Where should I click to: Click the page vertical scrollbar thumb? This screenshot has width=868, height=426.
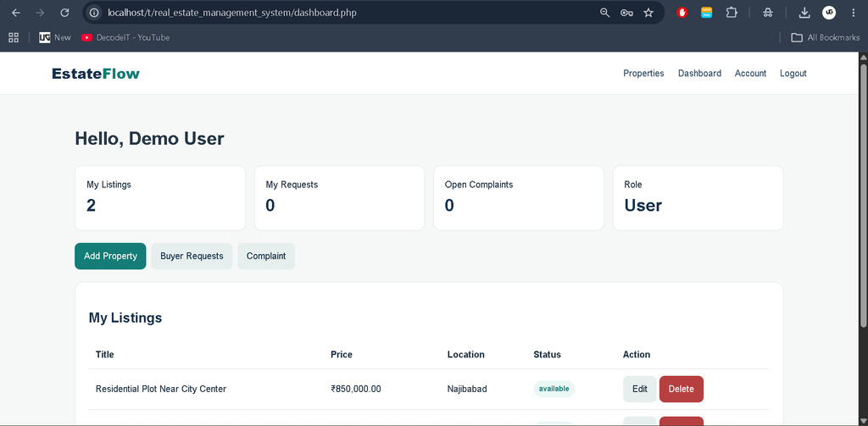(863, 194)
